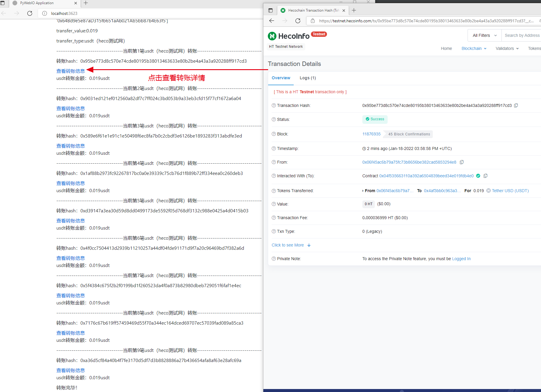Close the PyWebIO Application tab
The height and width of the screenshot is (392, 541).
[x=76, y=3]
